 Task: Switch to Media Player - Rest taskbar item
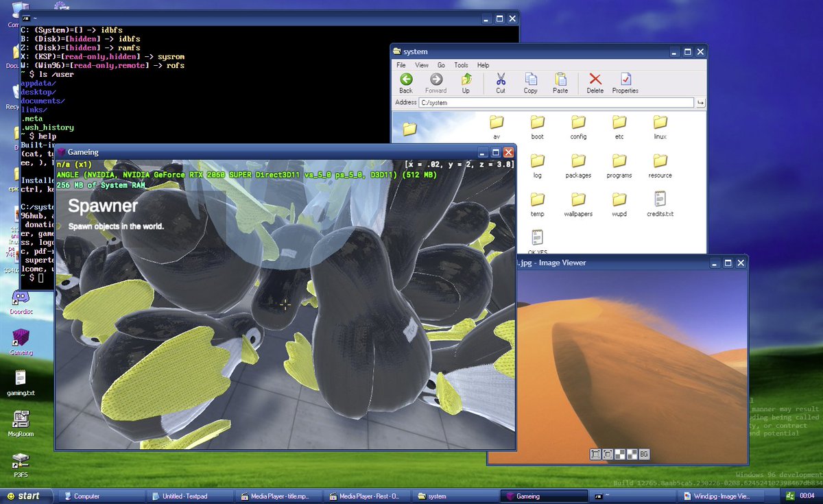367,496
